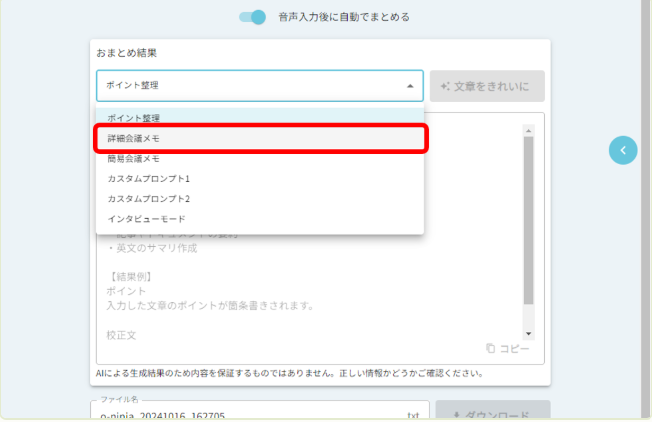Screen dimensions: 652x422
Task: Pick インタビューモード in the dropdown list
Action: pyautogui.click(x=146, y=218)
